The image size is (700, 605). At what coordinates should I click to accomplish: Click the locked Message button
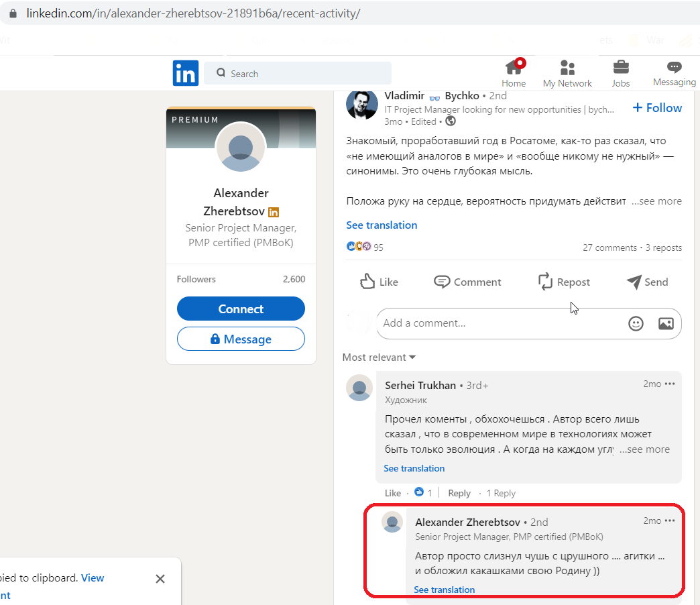coord(241,339)
